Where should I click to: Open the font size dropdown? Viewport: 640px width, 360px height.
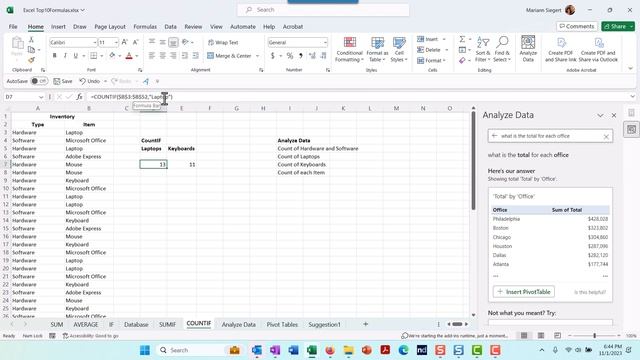click(x=116, y=42)
